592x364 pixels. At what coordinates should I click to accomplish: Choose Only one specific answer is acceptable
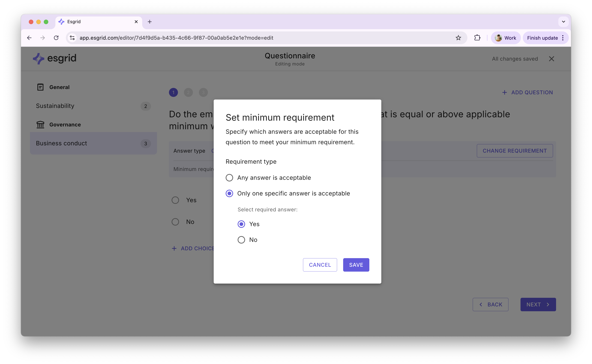(229, 193)
